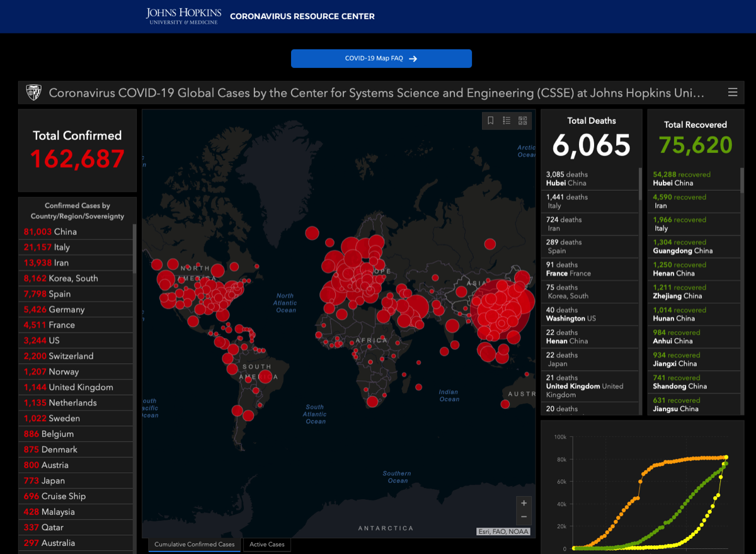Select the 1,144 United Kingdom row
The image size is (756, 554).
pyautogui.click(x=76, y=387)
